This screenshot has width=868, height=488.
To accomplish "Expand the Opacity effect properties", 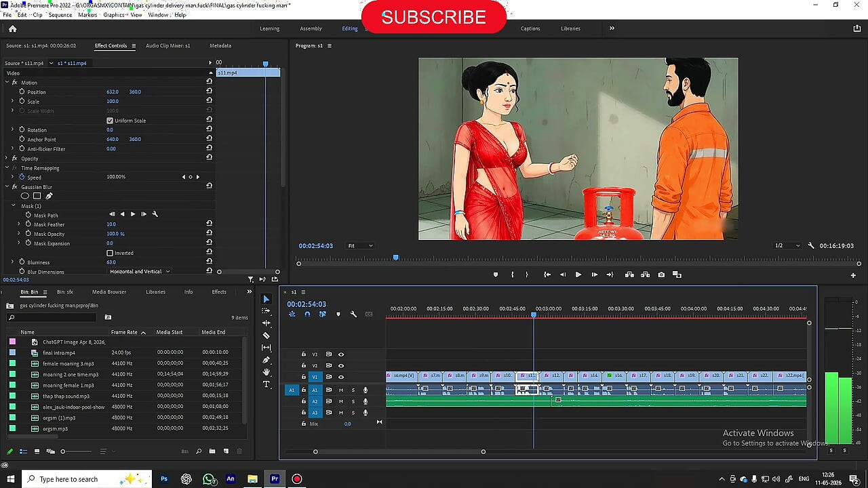I will 7,159.
